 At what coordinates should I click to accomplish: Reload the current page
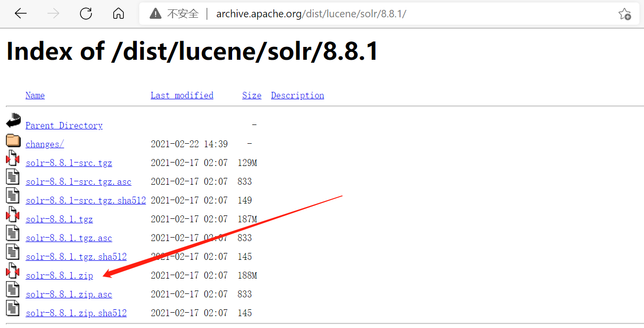pyautogui.click(x=86, y=14)
